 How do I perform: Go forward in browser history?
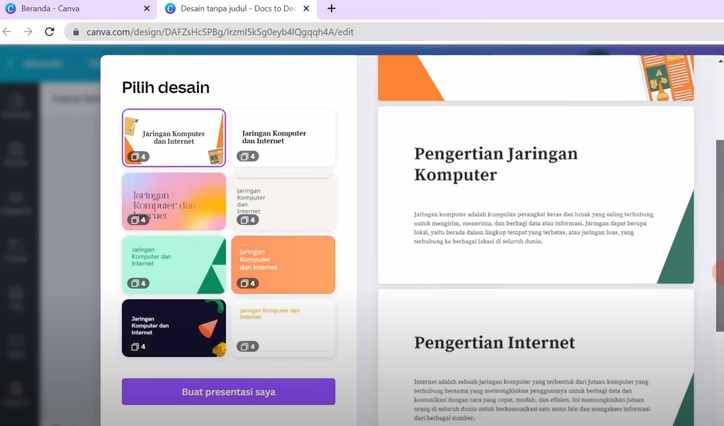pos(28,32)
